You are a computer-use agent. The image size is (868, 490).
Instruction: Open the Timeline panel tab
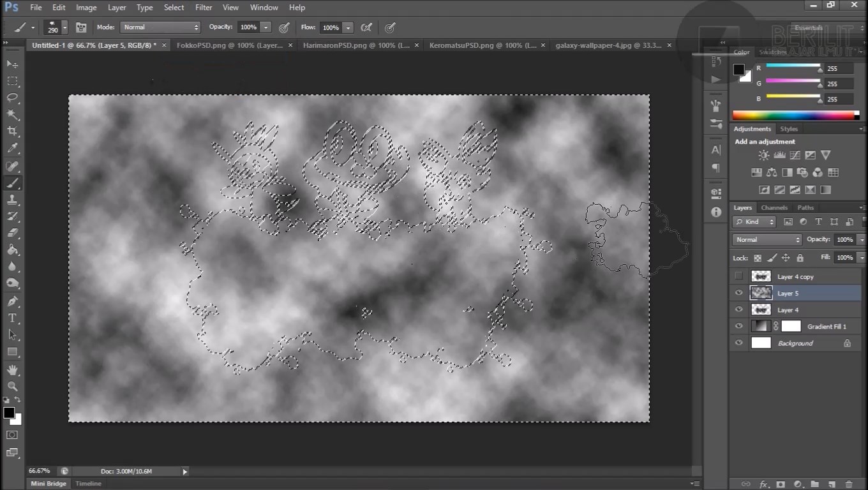point(88,484)
